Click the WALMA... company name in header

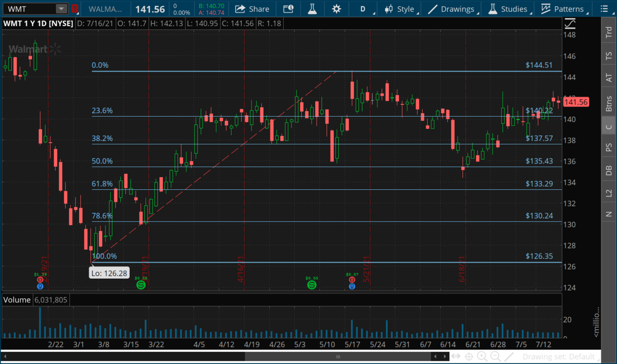[105, 9]
